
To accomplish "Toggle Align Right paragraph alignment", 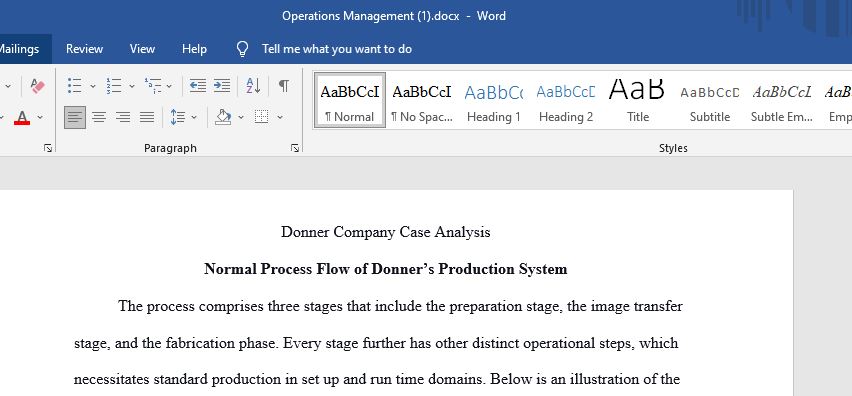I will (123, 117).
